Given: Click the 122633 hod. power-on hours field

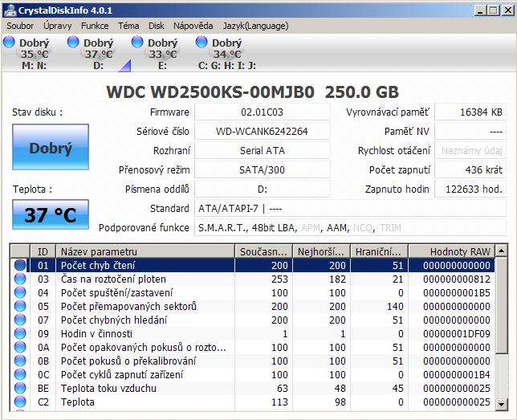Looking at the screenshot, I should 470,189.
